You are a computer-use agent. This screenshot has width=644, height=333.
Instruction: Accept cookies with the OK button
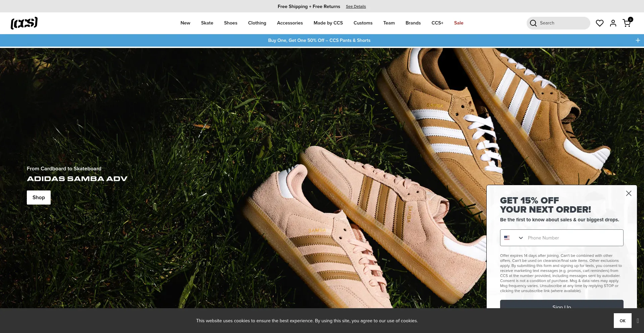[x=623, y=321]
